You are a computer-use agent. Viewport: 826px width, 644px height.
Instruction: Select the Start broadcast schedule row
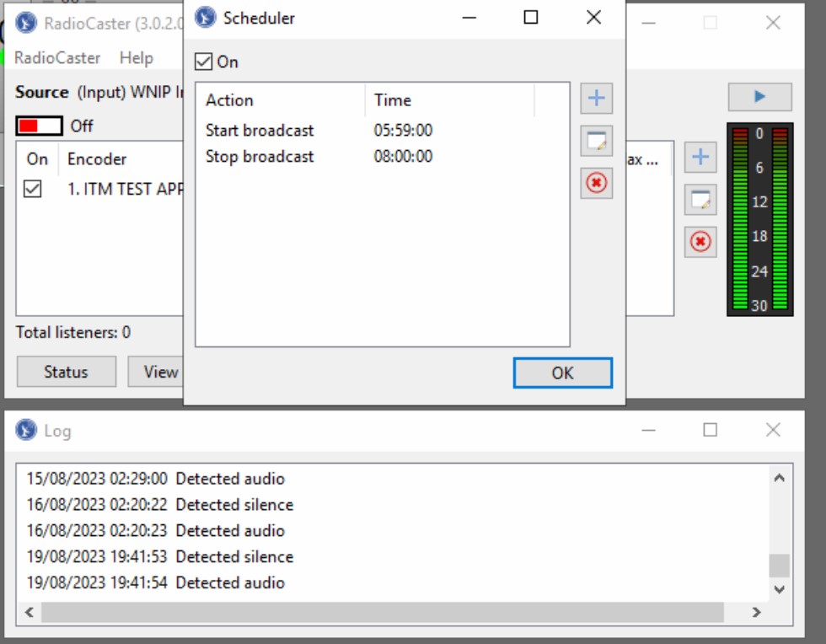pos(383,130)
